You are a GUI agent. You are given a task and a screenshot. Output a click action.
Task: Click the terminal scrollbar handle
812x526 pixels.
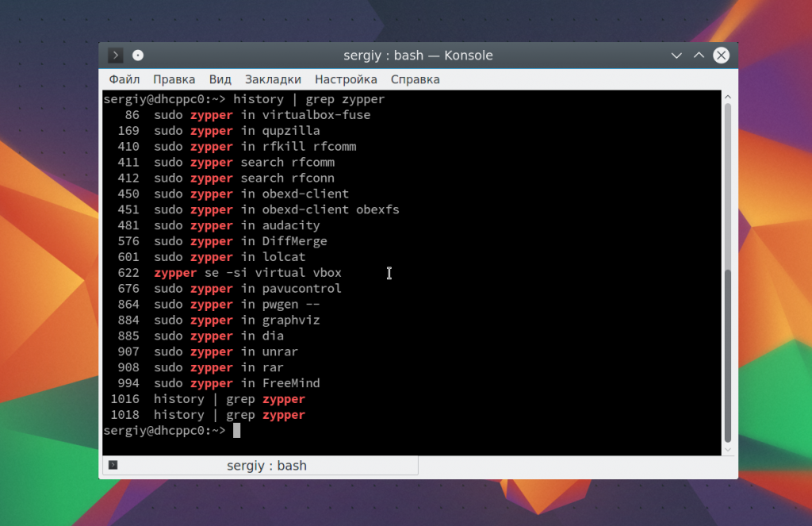pos(727,357)
